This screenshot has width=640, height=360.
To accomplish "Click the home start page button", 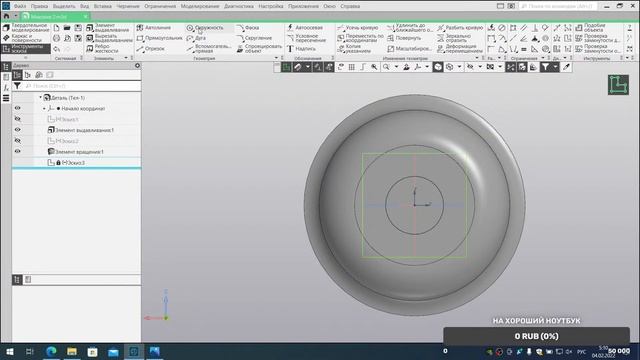I will (x=6, y=16).
